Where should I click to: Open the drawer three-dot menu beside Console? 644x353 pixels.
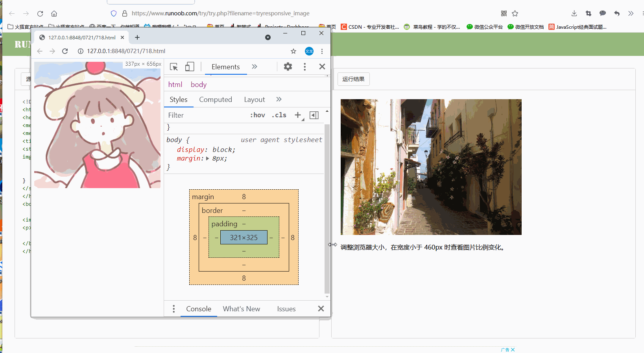[x=173, y=309]
